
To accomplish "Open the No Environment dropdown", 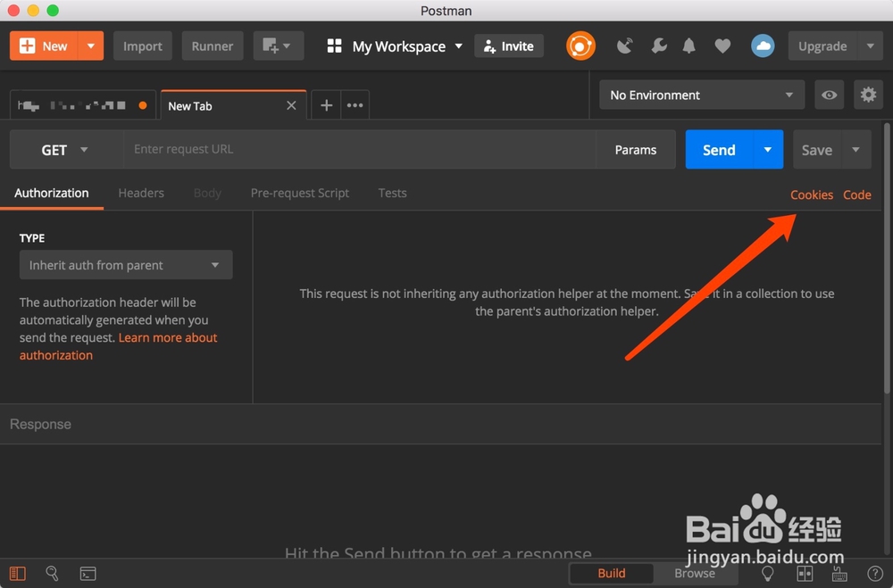I will click(x=702, y=95).
